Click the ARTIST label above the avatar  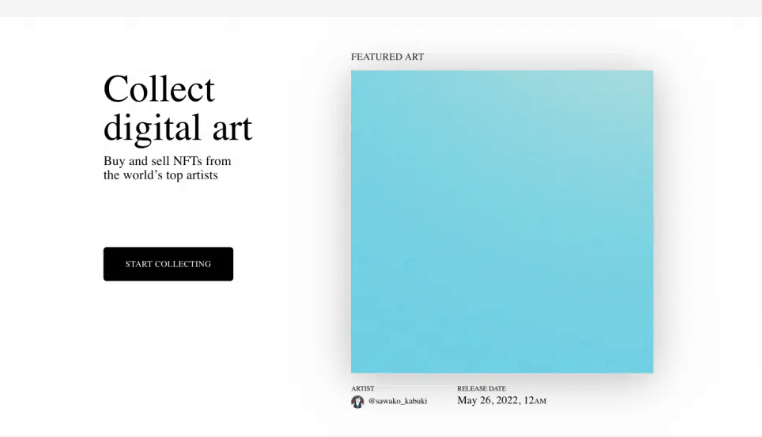click(363, 388)
